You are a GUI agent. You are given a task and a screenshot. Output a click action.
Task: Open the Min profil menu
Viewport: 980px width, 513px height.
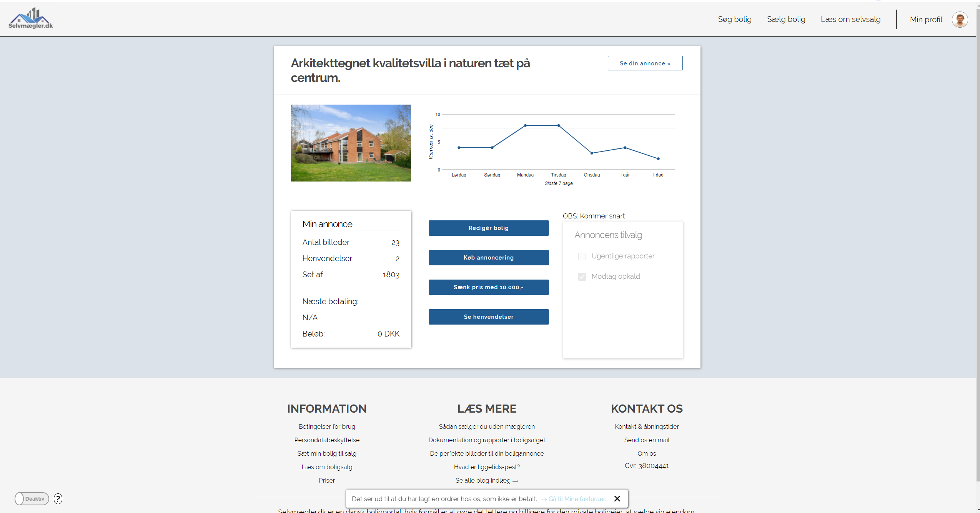click(926, 19)
